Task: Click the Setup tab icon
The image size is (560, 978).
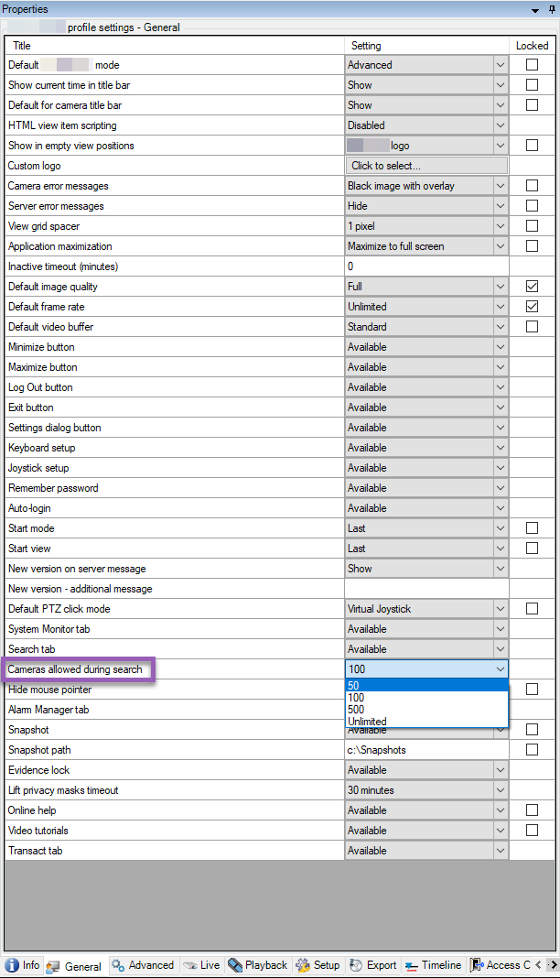Action: click(304, 965)
